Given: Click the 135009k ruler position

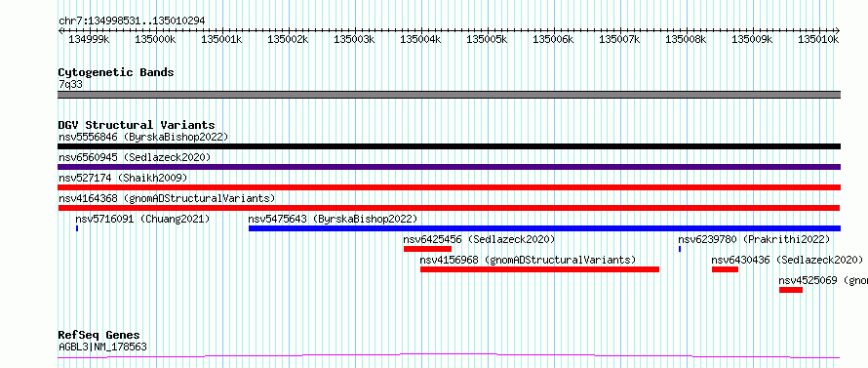Looking at the screenshot, I should tap(753, 39).
